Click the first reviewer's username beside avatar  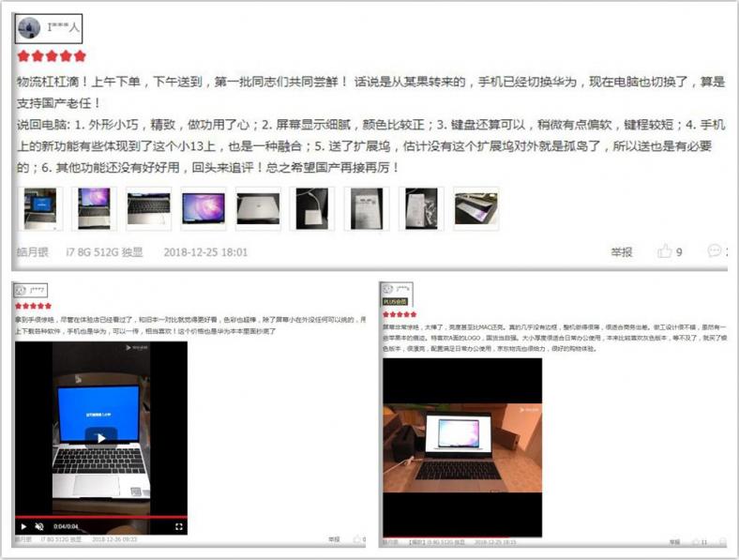pyautogui.click(x=63, y=27)
